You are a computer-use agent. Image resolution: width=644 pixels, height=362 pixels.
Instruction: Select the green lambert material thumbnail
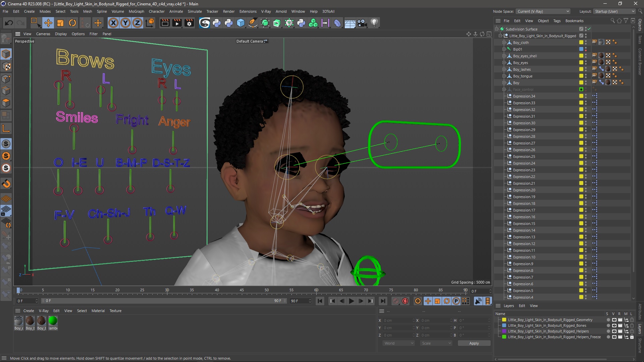tap(53, 321)
